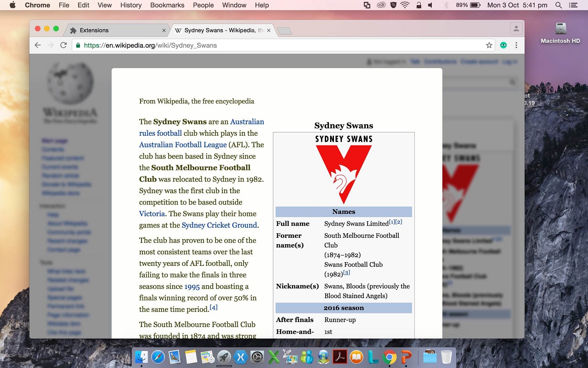Click citation [3] after Swans Football Club (1982)
The height and width of the screenshot is (368, 588).
(x=346, y=273)
